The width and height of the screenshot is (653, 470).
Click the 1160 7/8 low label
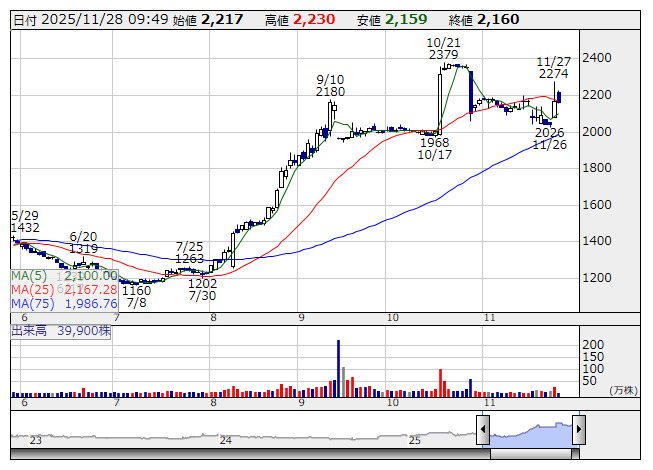(x=136, y=296)
